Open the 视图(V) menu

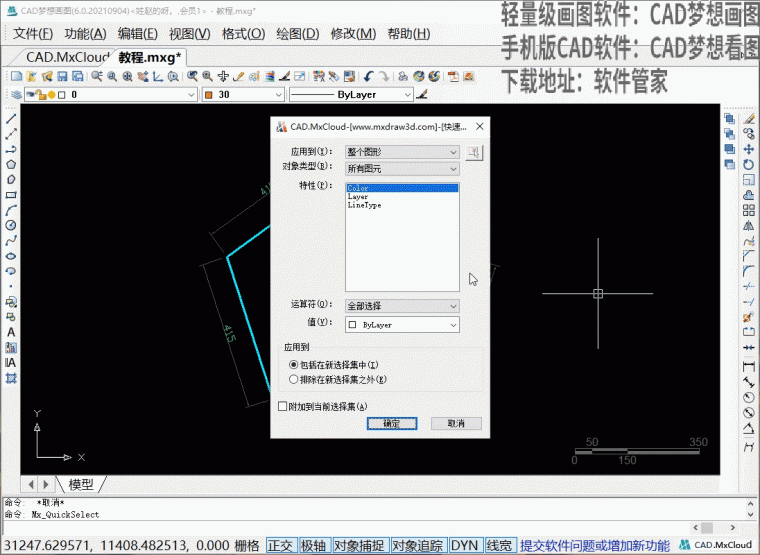(x=190, y=34)
